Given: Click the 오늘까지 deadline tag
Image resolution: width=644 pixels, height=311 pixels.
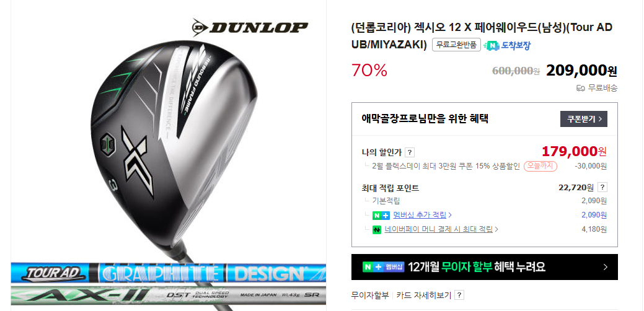Looking at the screenshot, I should point(540,166).
